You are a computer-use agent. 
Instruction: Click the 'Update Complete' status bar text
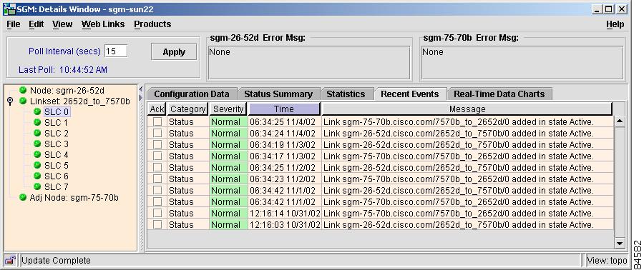coord(56,260)
